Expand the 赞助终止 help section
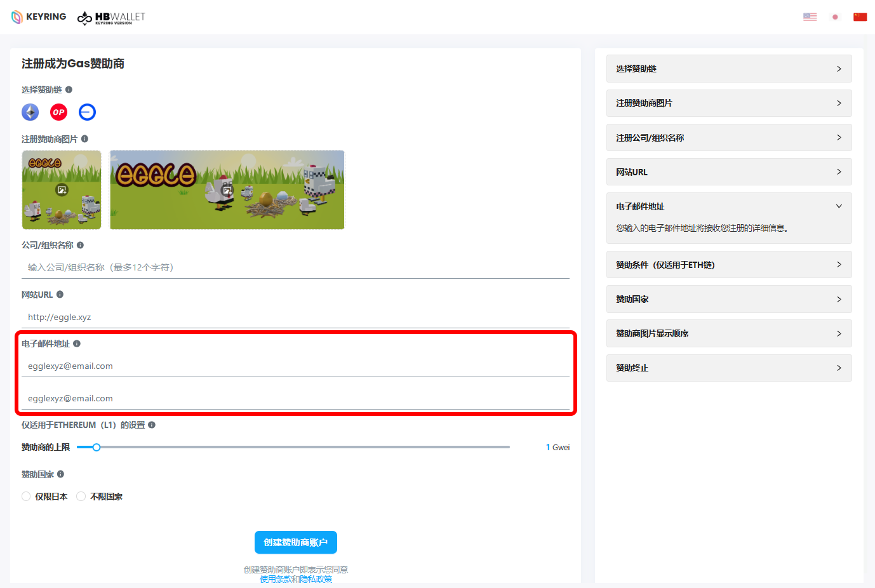 pos(728,368)
